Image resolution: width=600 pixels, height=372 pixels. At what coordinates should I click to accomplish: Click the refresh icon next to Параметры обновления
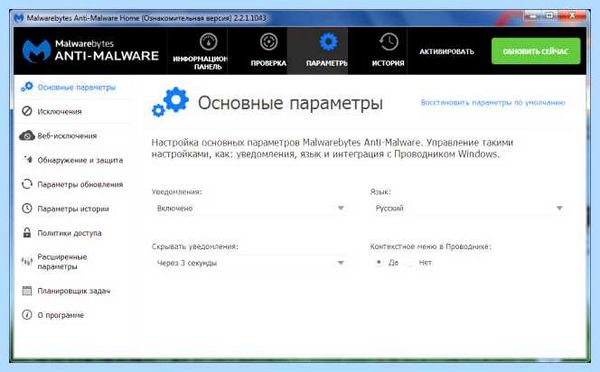27,184
